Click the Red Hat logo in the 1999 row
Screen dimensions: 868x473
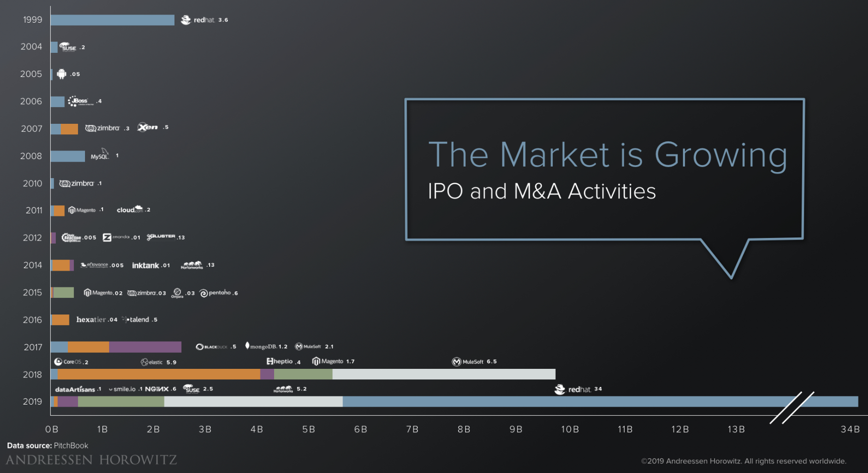198,20
